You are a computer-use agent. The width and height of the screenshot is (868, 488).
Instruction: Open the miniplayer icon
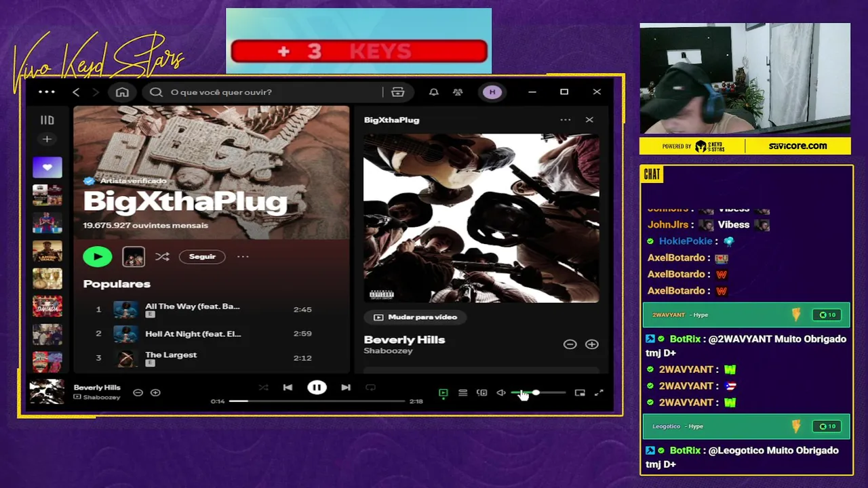pyautogui.click(x=580, y=392)
